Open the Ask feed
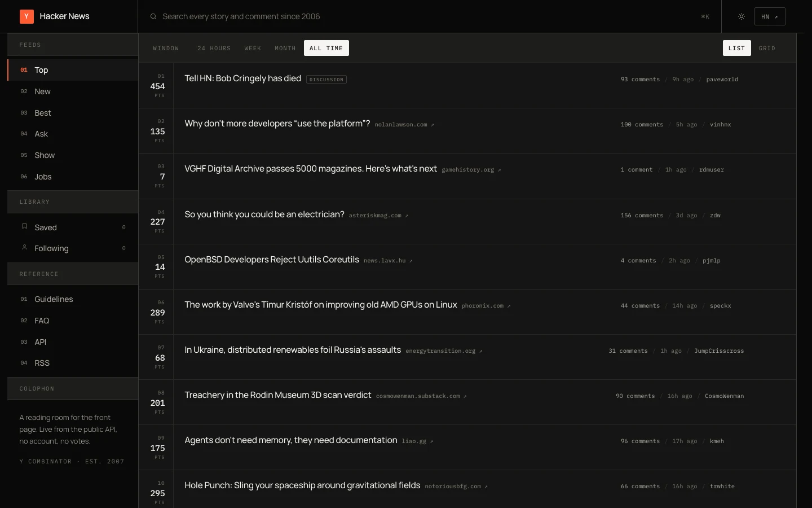The height and width of the screenshot is (508, 812). click(x=73, y=134)
